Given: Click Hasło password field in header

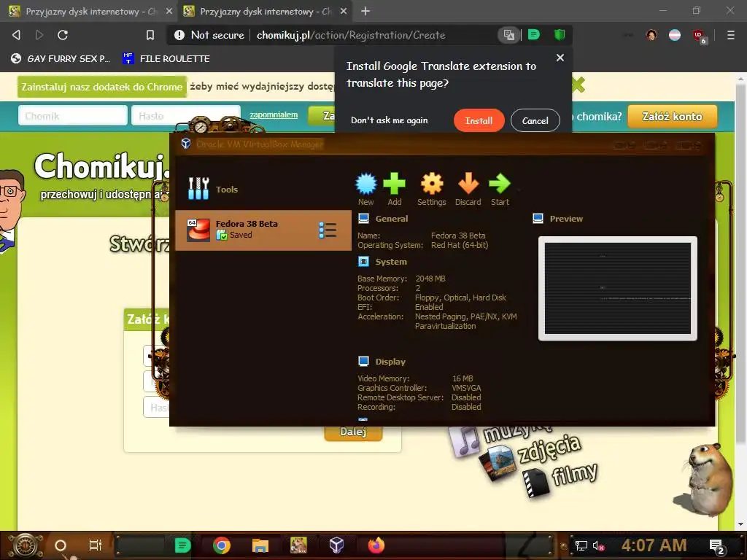Looking at the screenshot, I should [186, 116].
